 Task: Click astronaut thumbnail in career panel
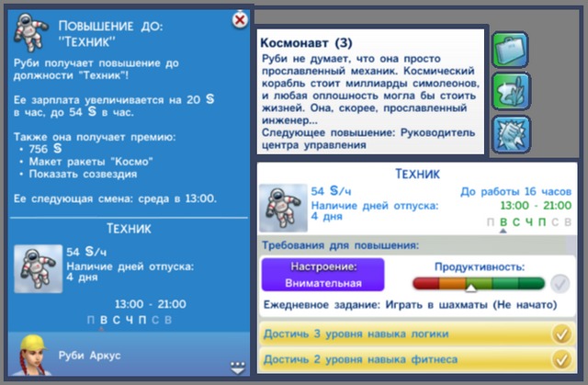click(283, 208)
